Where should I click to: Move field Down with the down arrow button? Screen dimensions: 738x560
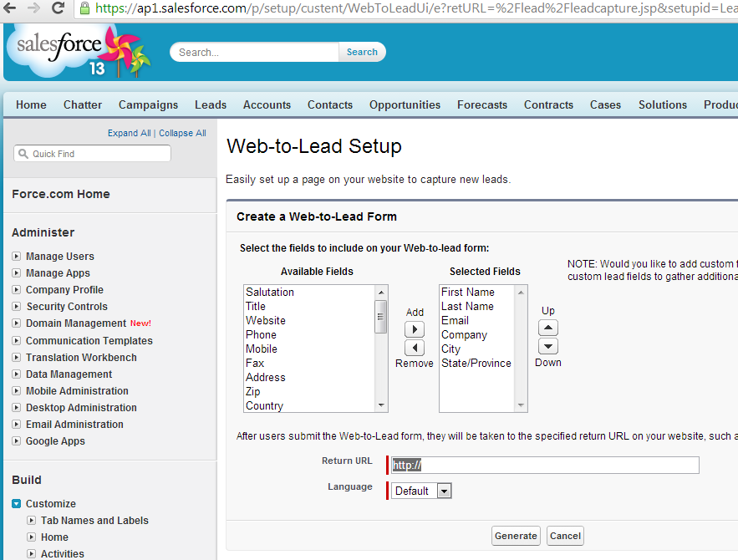coord(548,346)
